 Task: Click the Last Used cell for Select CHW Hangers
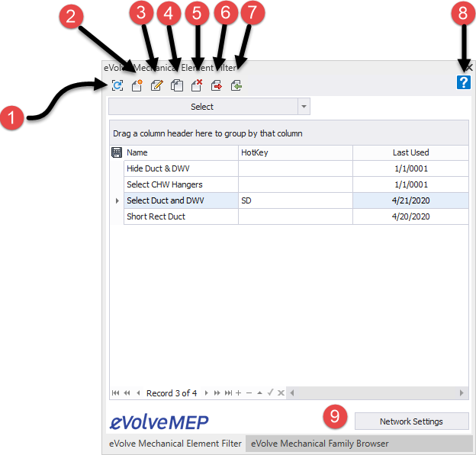pyautogui.click(x=410, y=184)
